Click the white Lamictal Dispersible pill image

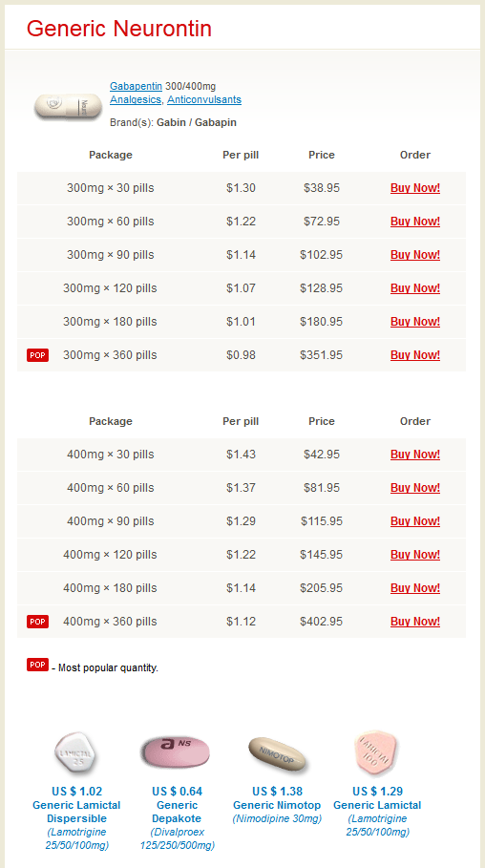pyautogui.click(x=76, y=753)
